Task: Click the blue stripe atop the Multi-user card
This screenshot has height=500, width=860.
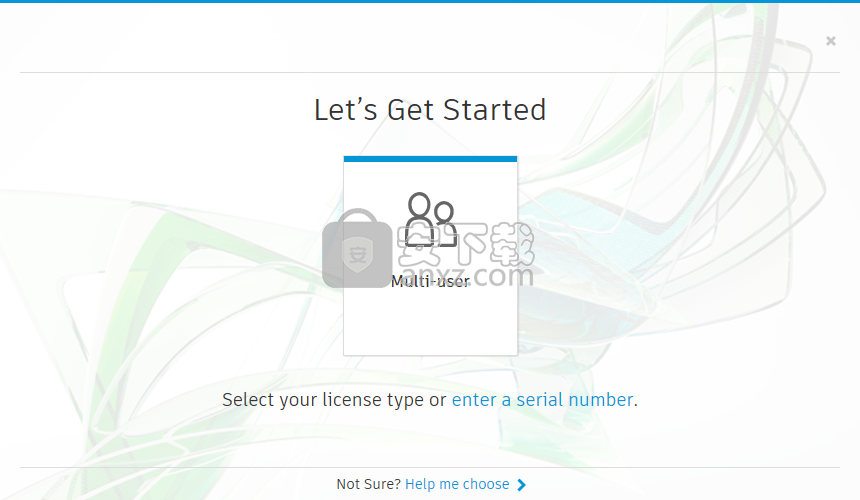Action: pos(431,159)
